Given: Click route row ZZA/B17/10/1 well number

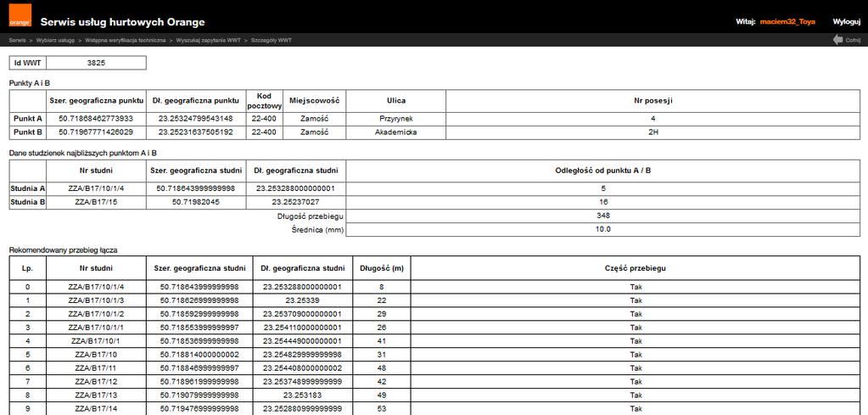Looking at the screenshot, I should click(x=96, y=341).
